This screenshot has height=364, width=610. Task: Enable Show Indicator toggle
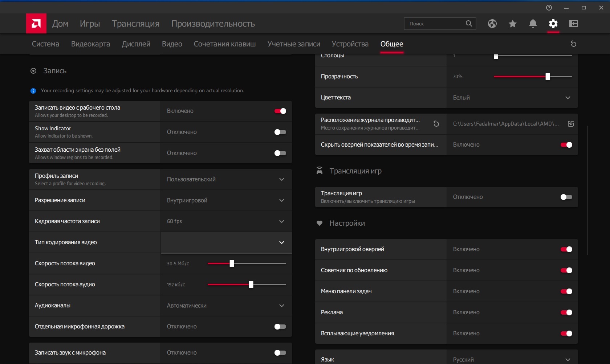280,132
